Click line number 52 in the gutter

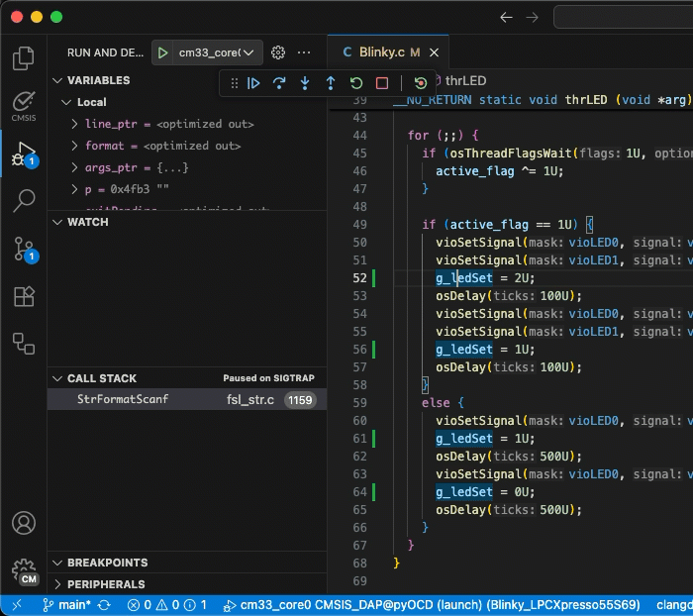coord(359,278)
